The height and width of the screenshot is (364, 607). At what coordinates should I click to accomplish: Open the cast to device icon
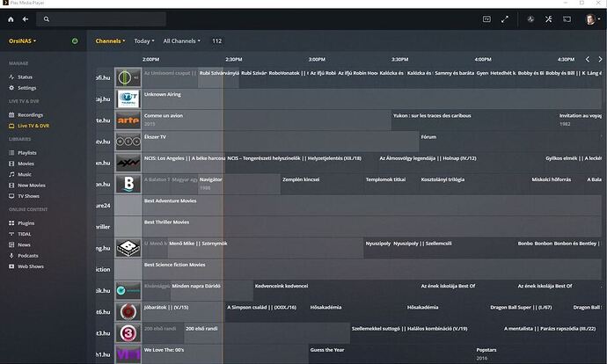pos(567,19)
